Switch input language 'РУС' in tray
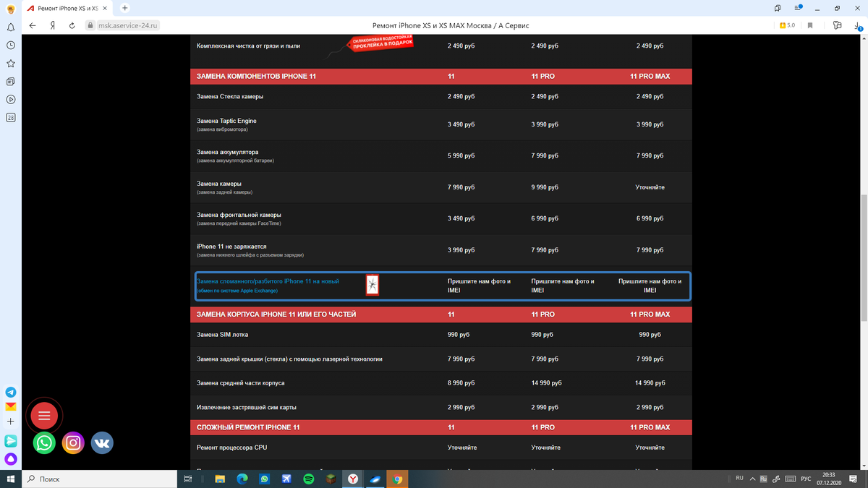This screenshot has width=868, height=488. [x=805, y=479]
